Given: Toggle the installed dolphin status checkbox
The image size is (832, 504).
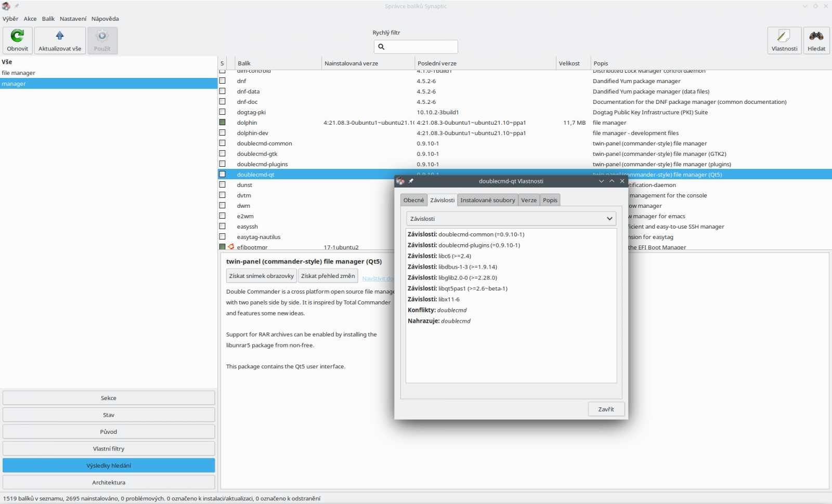Looking at the screenshot, I should coord(222,122).
